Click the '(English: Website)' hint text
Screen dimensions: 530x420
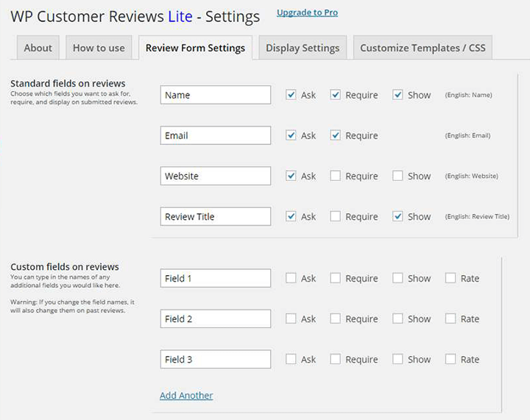click(x=472, y=176)
